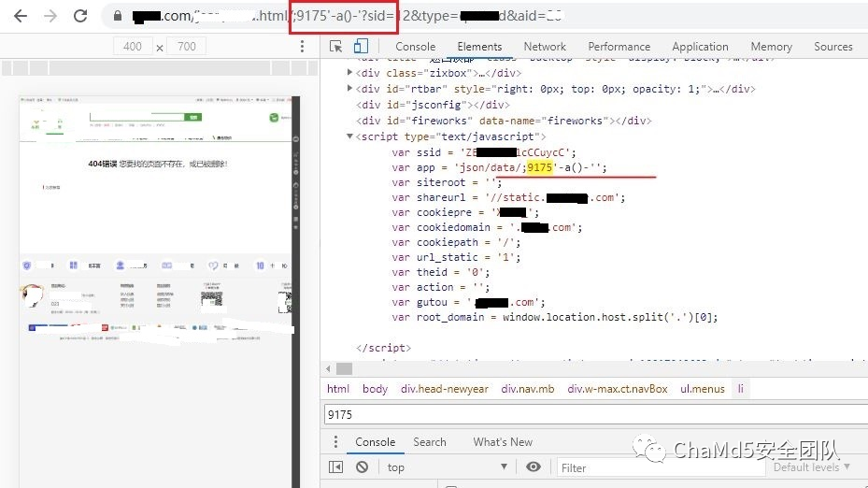This screenshot has height=488, width=868.
Task: Clear console with the ban icon
Action: click(362, 466)
